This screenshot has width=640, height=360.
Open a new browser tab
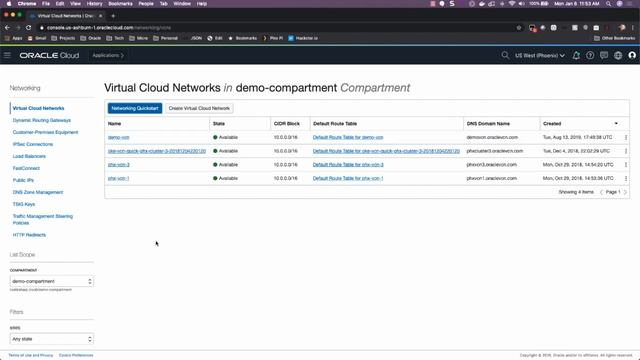tap(113, 16)
